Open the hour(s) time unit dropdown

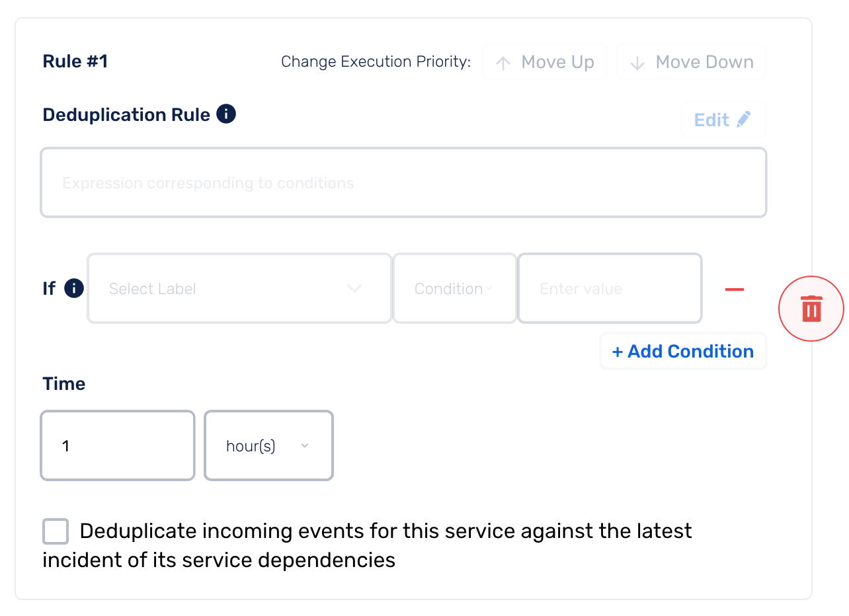(268, 446)
